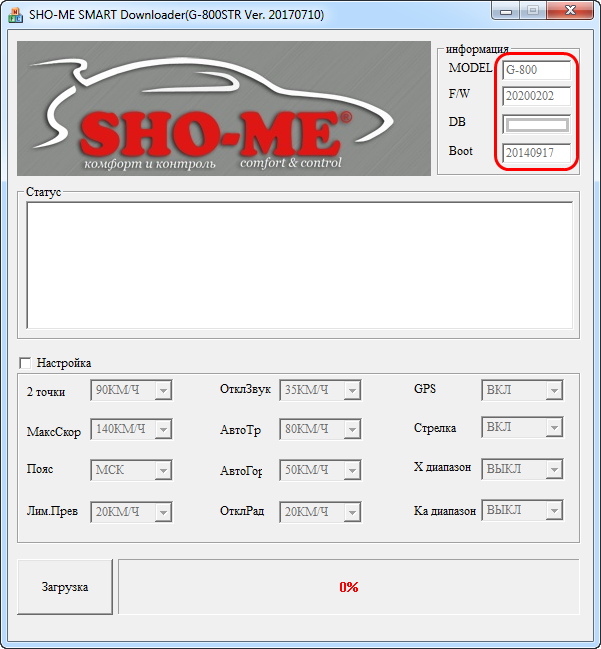Click inside the Статус log area
Viewport: 601px width, 649px height.
pos(299,265)
